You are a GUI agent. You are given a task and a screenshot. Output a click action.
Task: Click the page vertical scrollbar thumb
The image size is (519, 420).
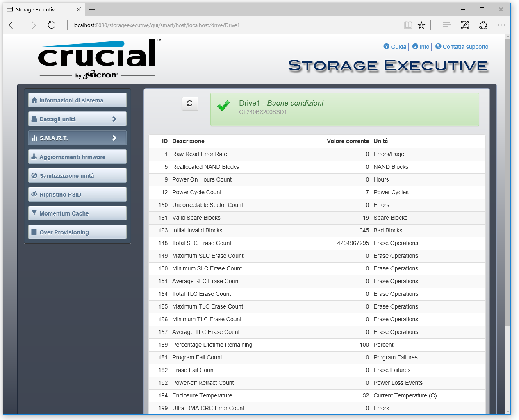(x=508, y=182)
